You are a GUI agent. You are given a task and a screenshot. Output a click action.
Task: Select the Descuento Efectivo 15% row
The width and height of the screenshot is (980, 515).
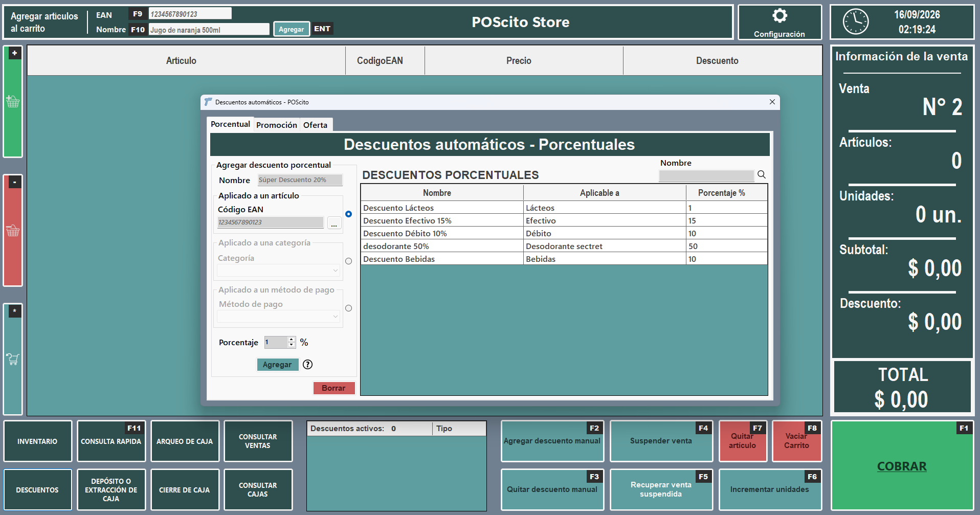click(564, 221)
